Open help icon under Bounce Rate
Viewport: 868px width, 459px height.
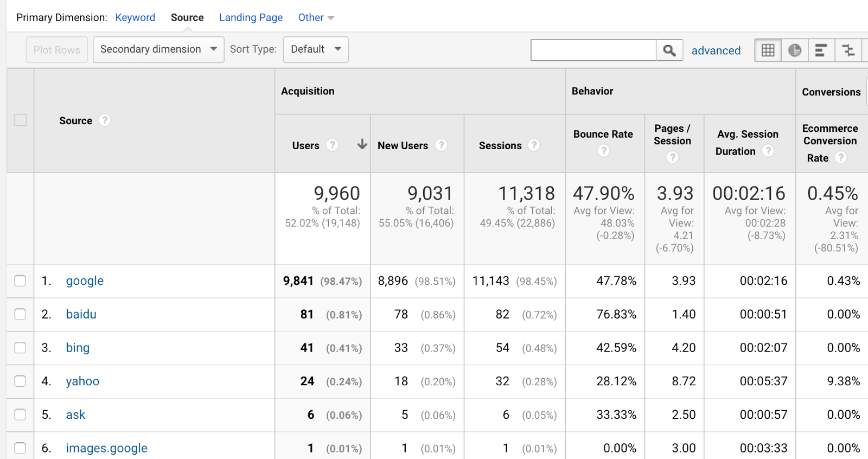pos(603,151)
